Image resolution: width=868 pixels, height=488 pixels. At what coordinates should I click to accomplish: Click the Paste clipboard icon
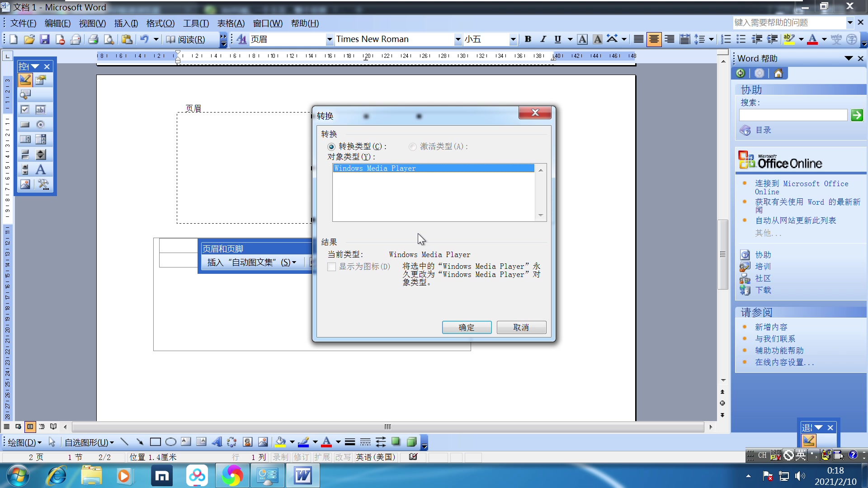[127, 39]
